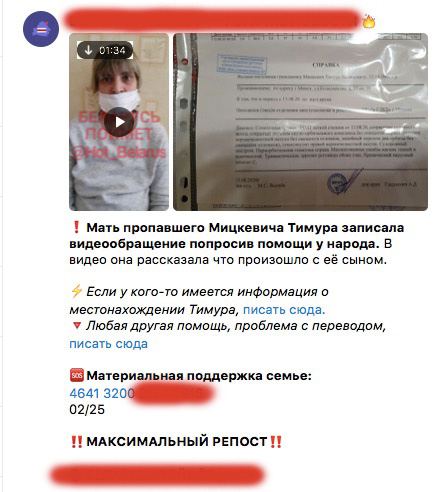
Task: Click the double exclamation before 'МАКСИМАЛЬНЫЙ РЕПОСТ'
Action: (77, 442)
